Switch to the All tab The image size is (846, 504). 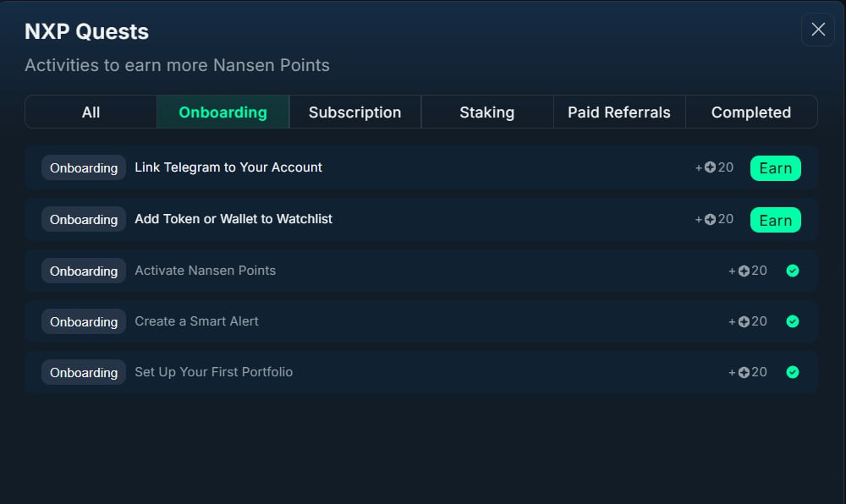tap(91, 112)
